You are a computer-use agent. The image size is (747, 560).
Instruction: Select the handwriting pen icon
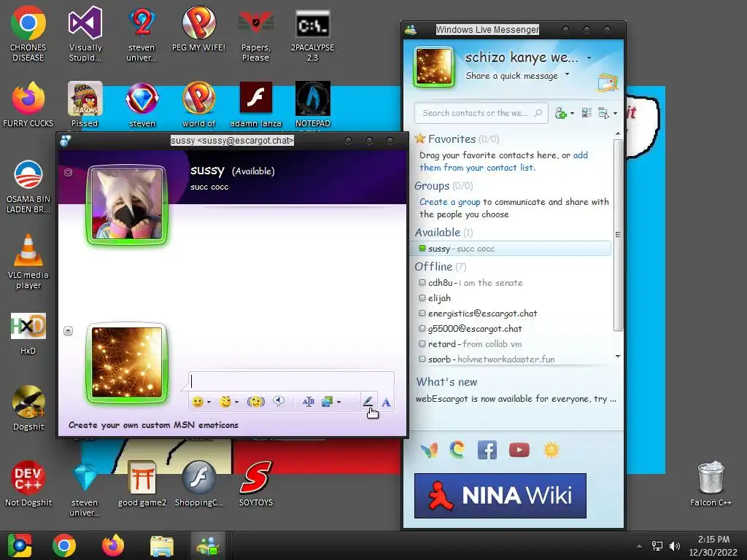(x=368, y=402)
